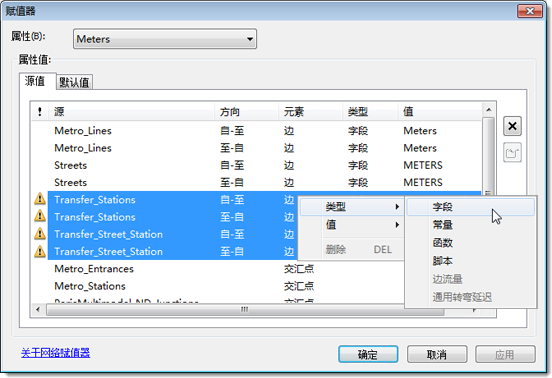Choose 常量 from the type submenu
Screen dimensions: 552x378
pyautogui.click(x=471, y=225)
